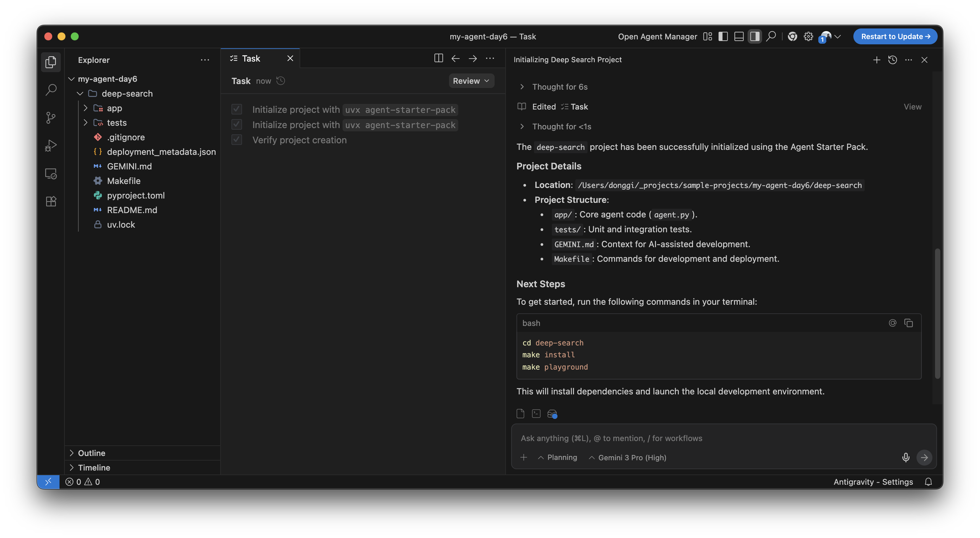Open the Source Control sidebar icon
980x538 pixels.
[x=51, y=118]
